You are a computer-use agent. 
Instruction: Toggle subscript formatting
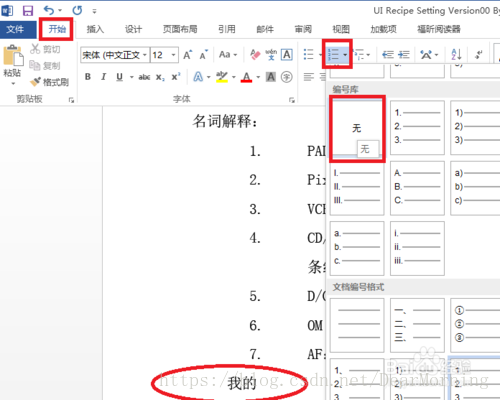click(x=160, y=78)
